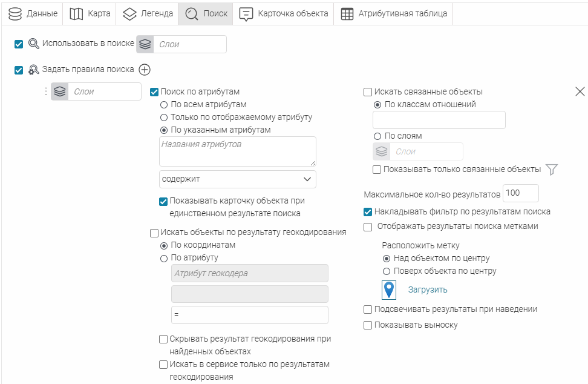Enable Искать связанные объекты checkbox

(x=368, y=92)
